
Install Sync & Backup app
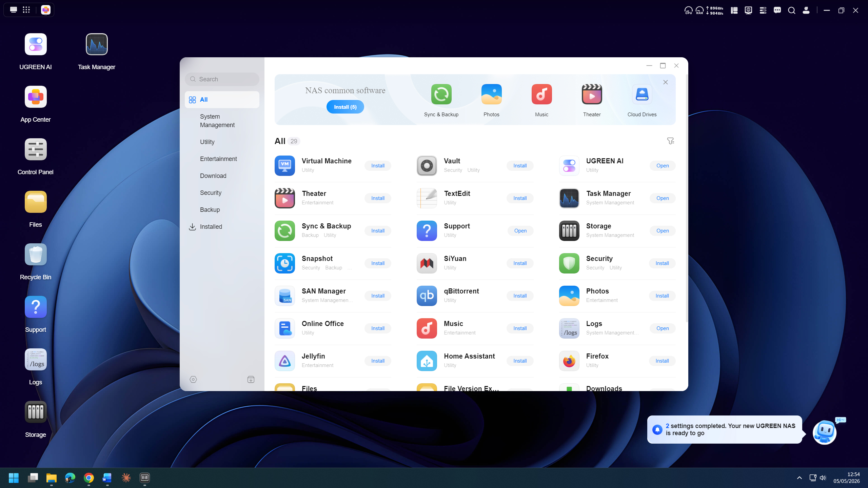tap(378, 231)
